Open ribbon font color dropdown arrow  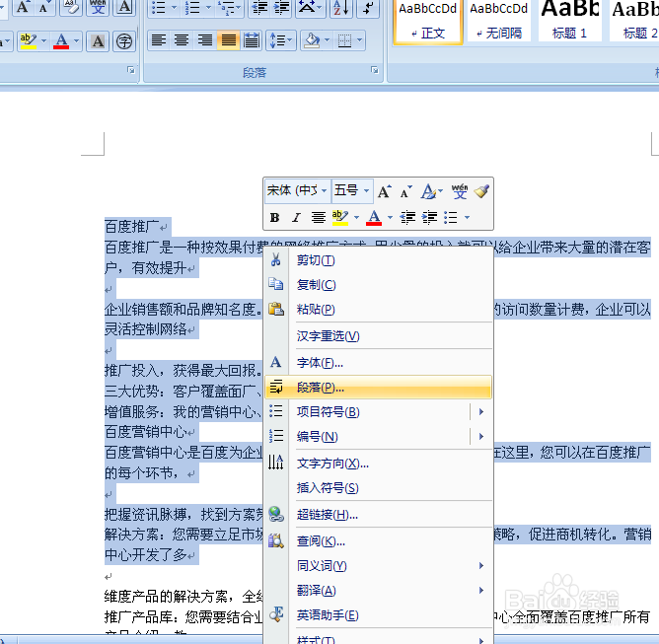coord(77,41)
